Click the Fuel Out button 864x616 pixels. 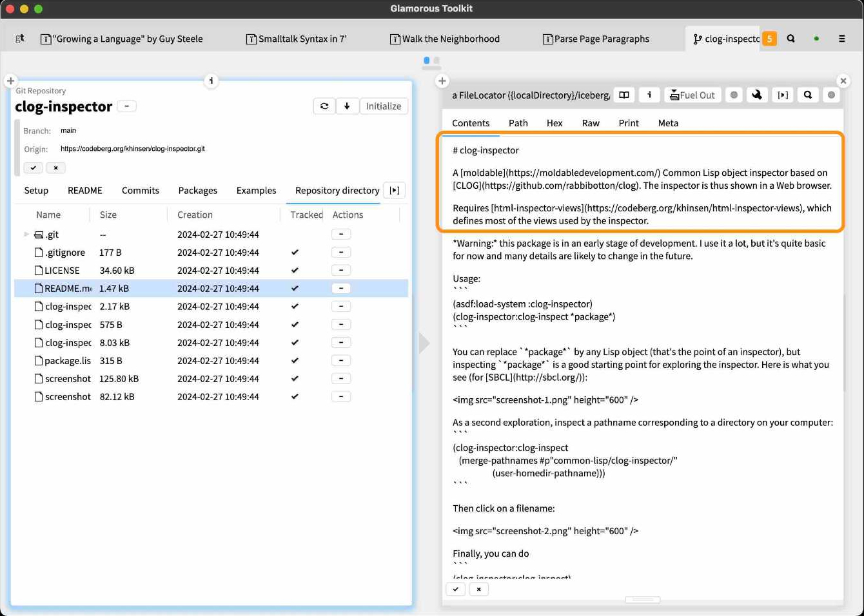click(692, 95)
